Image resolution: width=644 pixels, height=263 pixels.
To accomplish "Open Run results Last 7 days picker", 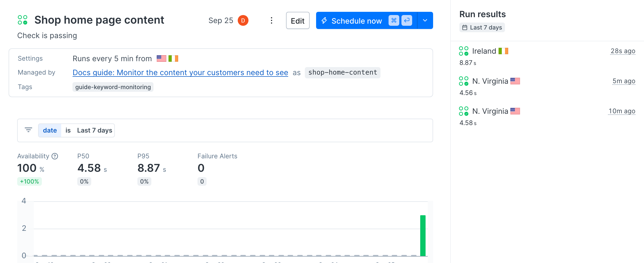I will pyautogui.click(x=482, y=27).
